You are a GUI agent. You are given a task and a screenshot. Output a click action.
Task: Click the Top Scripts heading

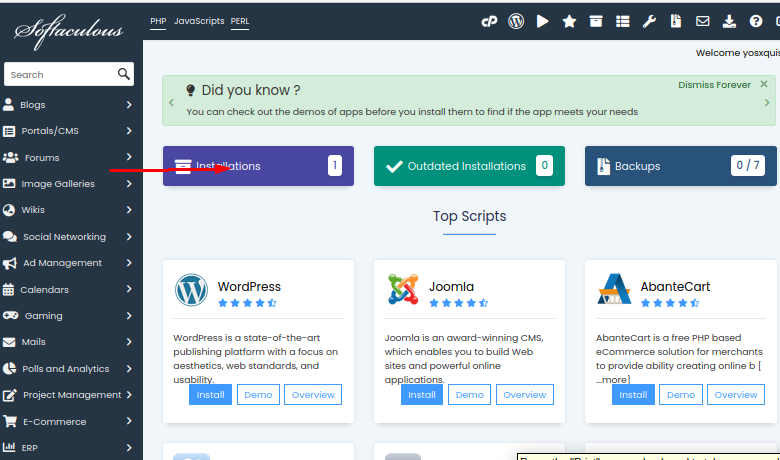click(470, 216)
